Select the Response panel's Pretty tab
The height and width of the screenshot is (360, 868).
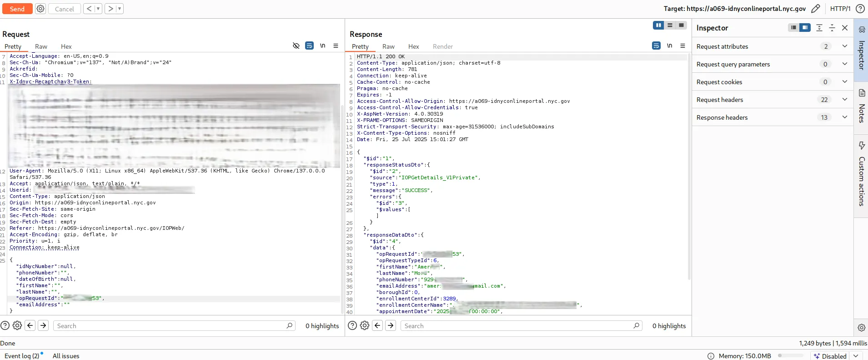(x=360, y=46)
